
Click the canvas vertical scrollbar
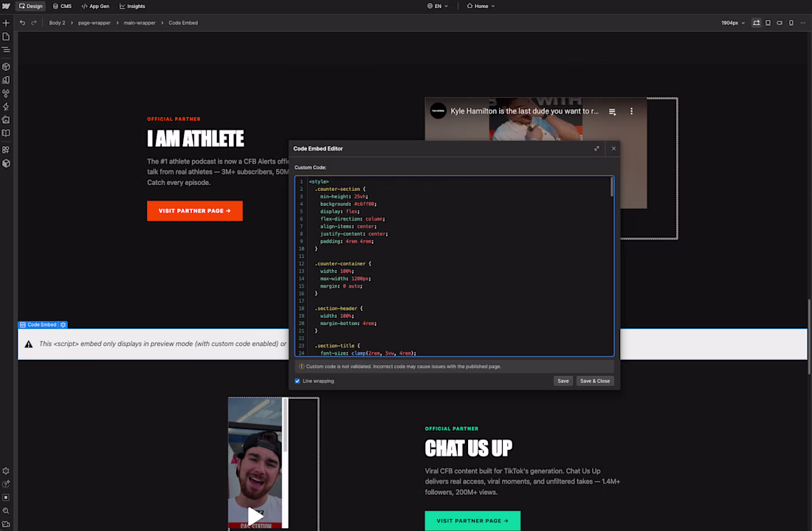[x=809, y=336]
